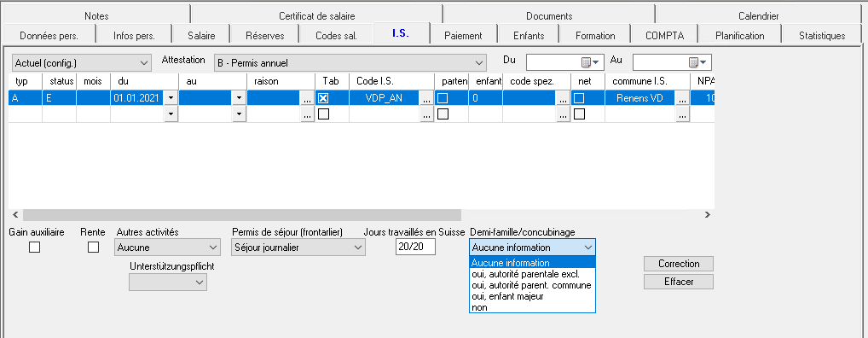Open the Permis de séjour Séjour journalier dropdown

point(298,248)
